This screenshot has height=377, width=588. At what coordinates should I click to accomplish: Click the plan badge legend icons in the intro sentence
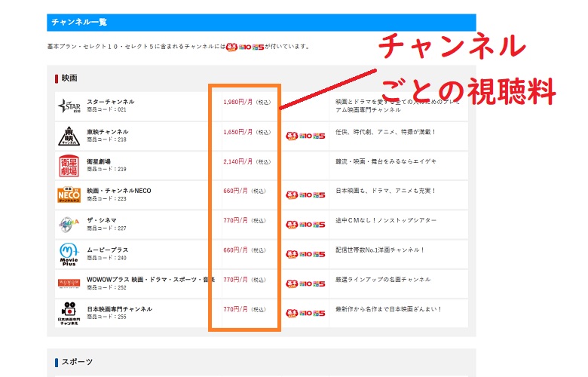245,47
